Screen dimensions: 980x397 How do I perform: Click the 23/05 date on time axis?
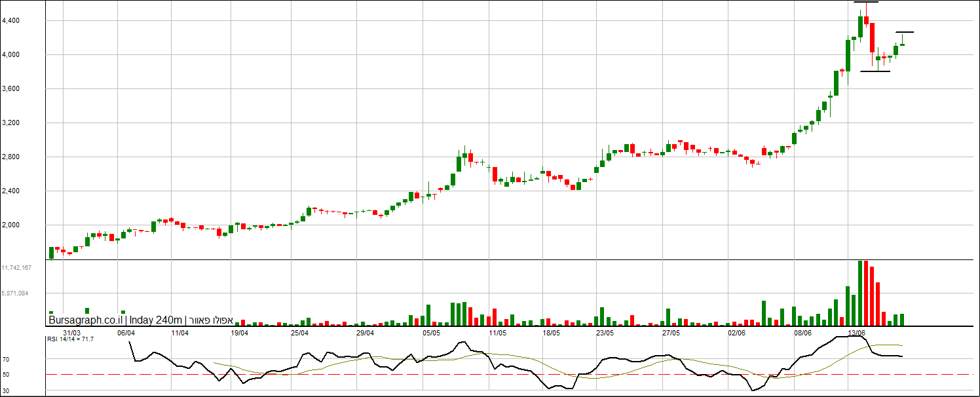pyautogui.click(x=605, y=333)
